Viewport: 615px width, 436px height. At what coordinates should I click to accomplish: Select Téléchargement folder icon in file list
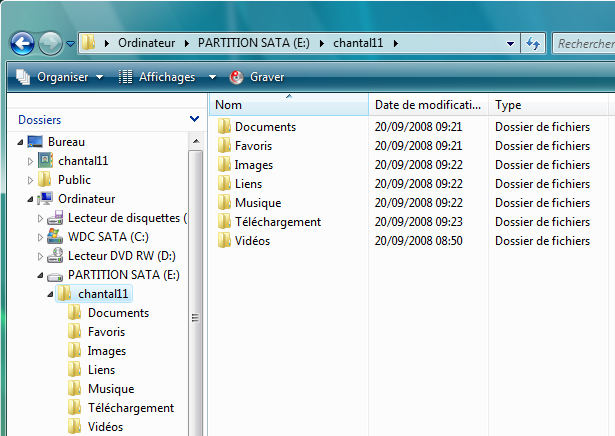pyautogui.click(x=224, y=221)
